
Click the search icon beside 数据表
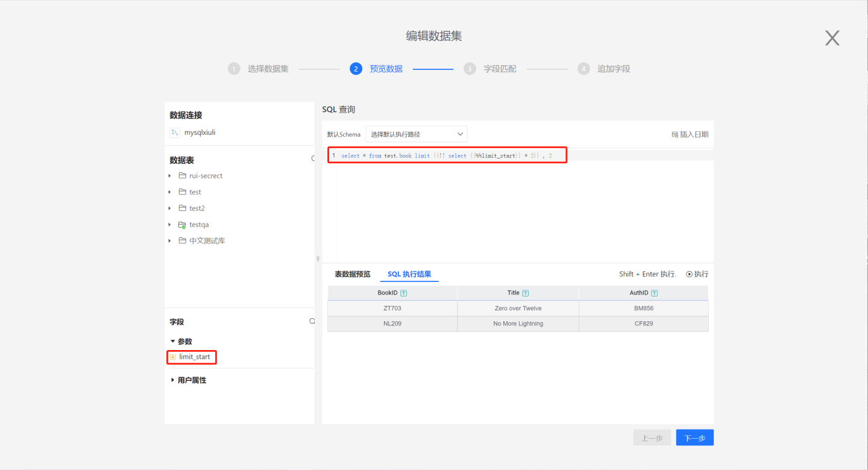313,159
